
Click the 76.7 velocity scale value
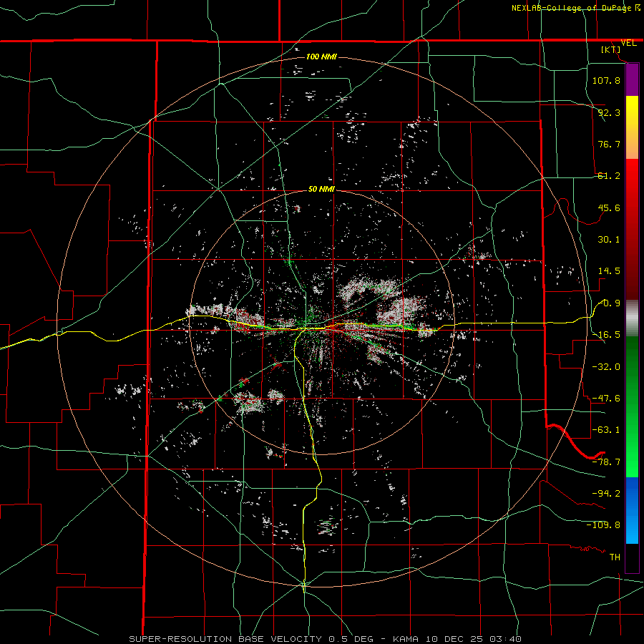(x=609, y=144)
